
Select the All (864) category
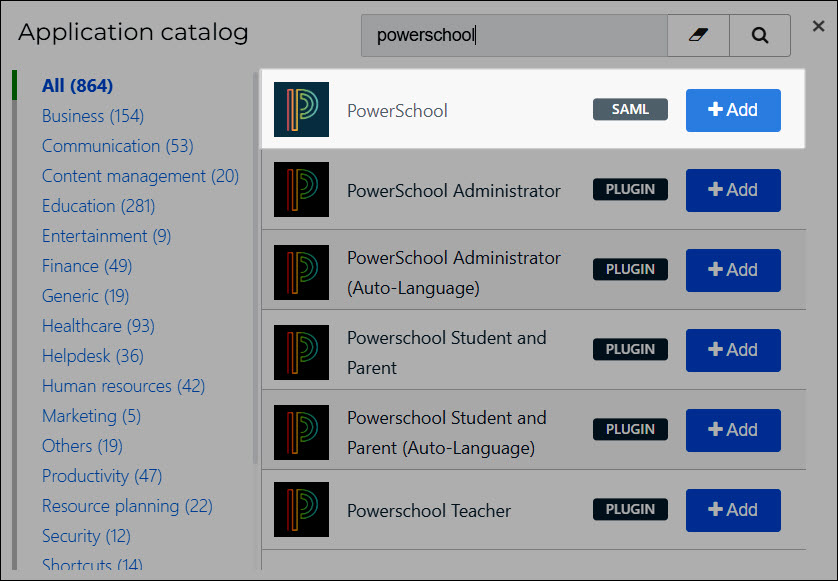(x=77, y=86)
